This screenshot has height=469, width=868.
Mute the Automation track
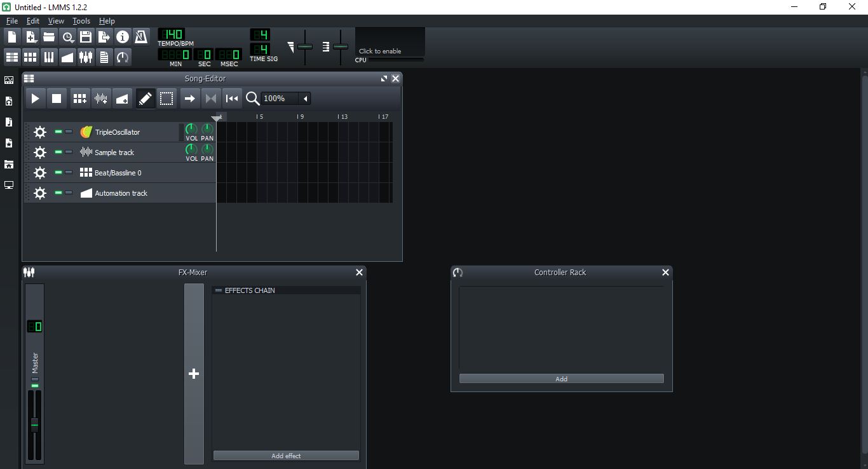tap(58, 193)
